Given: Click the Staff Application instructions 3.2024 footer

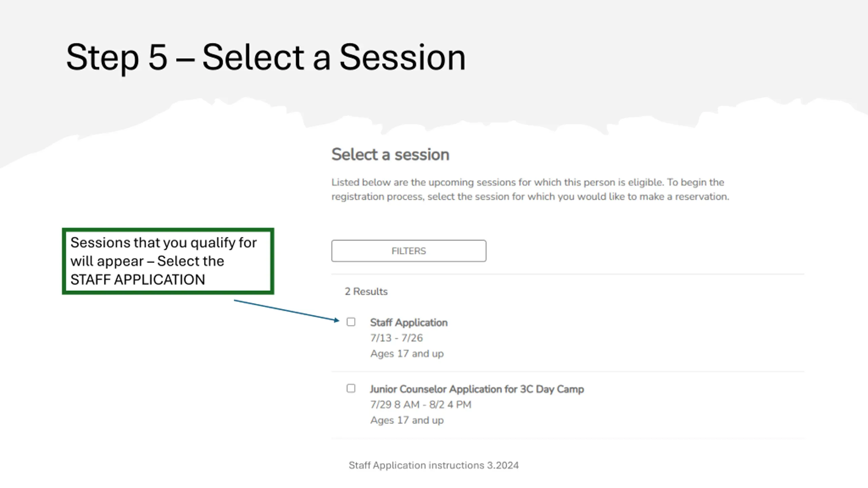Looking at the screenshot, I should [434, 465].
